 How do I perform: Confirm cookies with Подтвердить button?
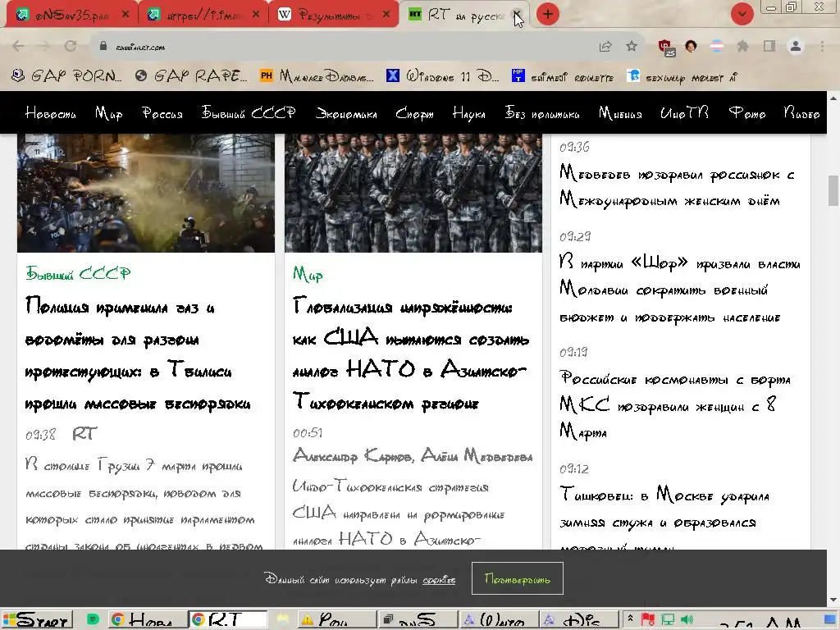[x=517, y=578]
